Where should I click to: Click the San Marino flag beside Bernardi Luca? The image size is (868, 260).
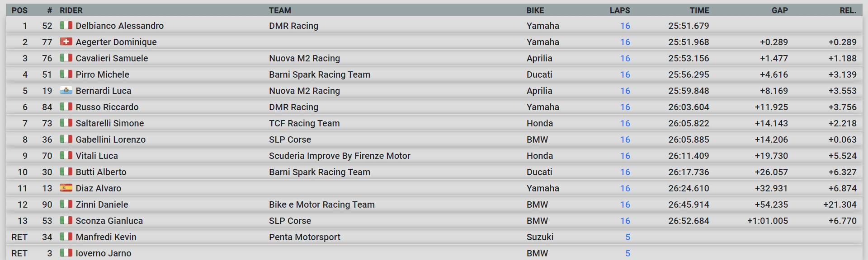tap(66, 90)
